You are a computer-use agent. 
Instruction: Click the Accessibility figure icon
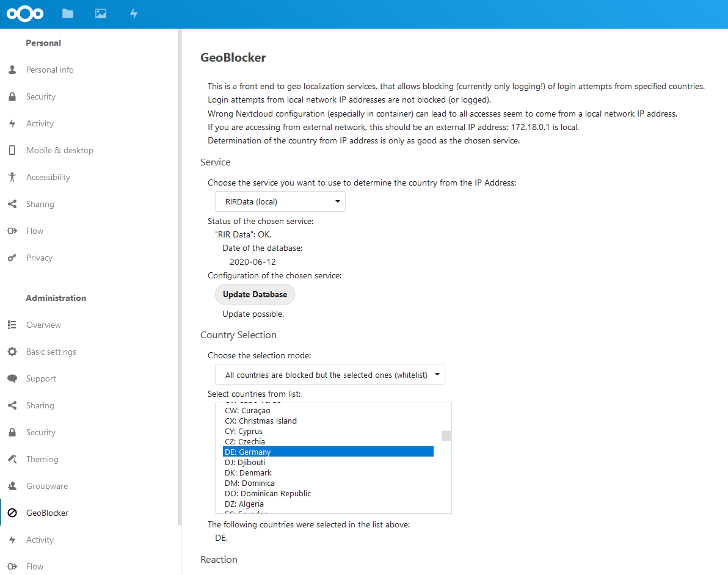13,177
